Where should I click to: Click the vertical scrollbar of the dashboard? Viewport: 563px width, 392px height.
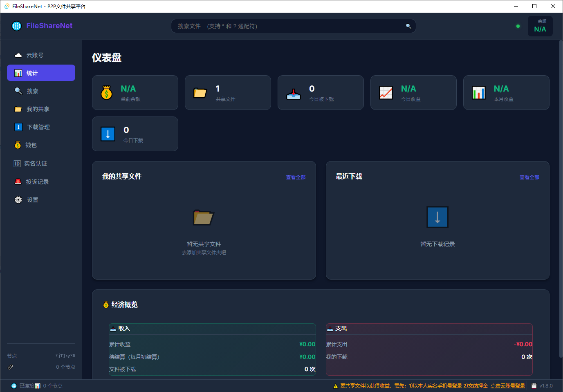point(561,198)
